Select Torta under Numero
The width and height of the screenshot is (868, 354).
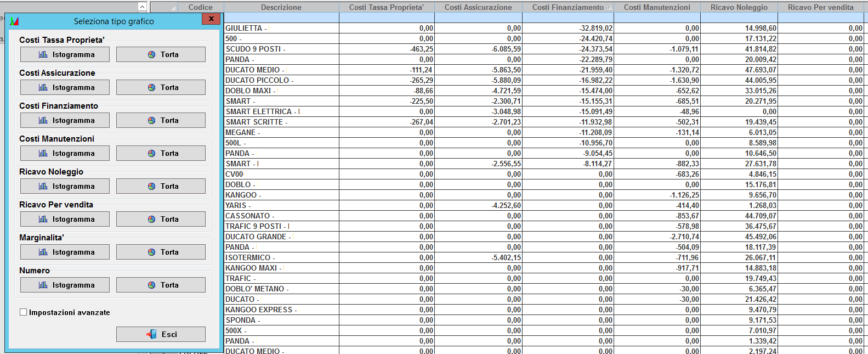pyautogui.click(x=161, y=285)
